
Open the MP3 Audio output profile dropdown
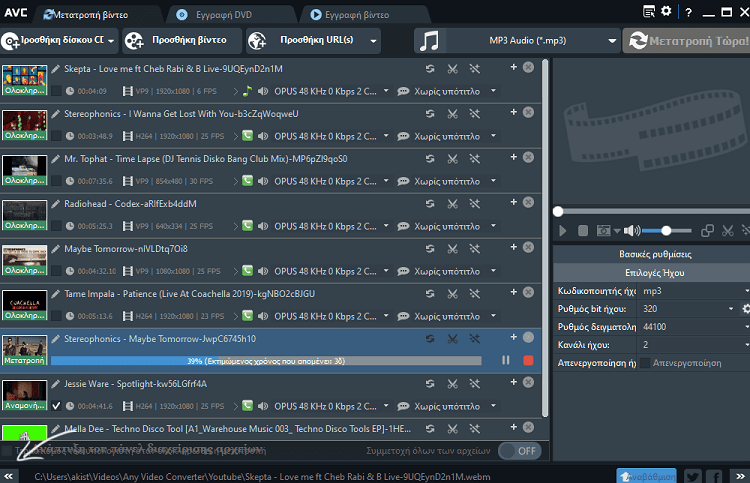(612, 41)
